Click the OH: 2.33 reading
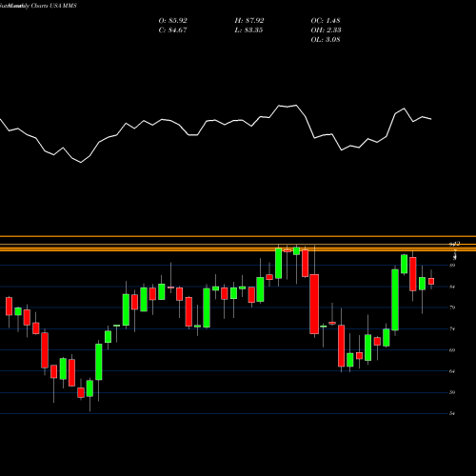 pyautogui.click(x=326, y=30)
